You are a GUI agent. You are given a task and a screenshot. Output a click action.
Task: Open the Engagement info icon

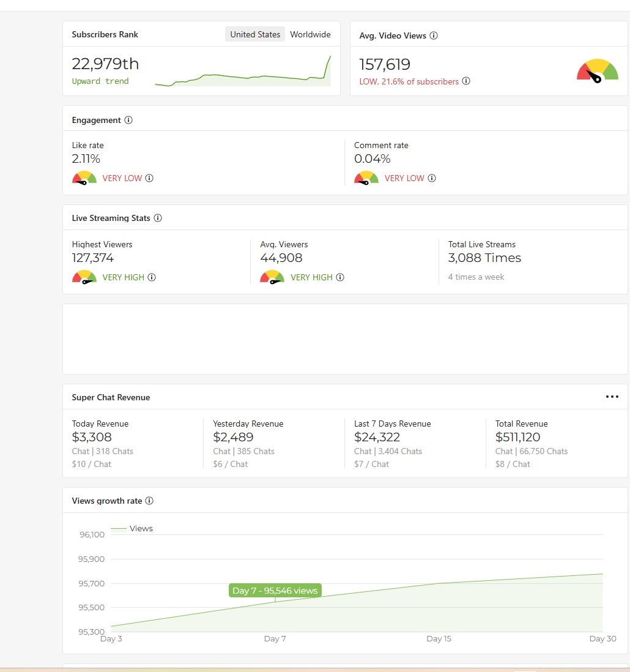(x=128, y=120)
